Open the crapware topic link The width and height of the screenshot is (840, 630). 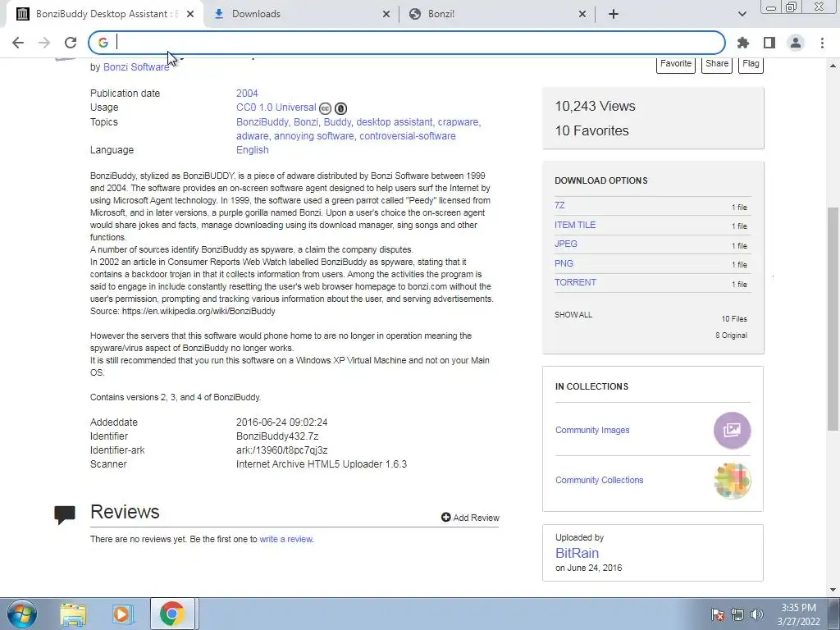click(x=459, y=122)
